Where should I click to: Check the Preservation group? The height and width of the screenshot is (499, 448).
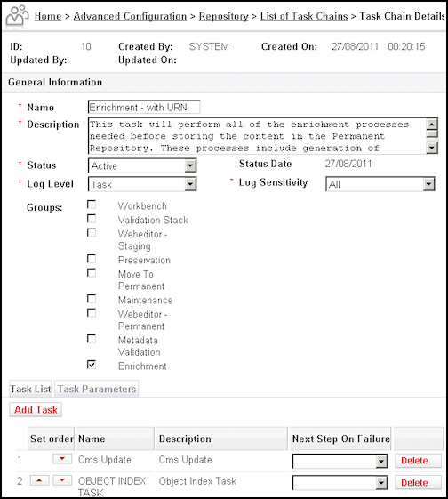(92, 259)
